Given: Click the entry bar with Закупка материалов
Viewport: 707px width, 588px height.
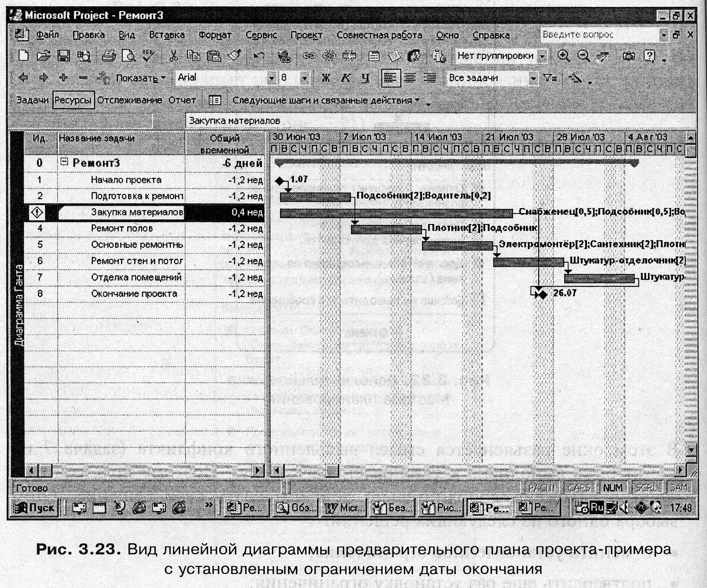Looking at the screenshot, I should pyautogui.click(x=440, y=120).
